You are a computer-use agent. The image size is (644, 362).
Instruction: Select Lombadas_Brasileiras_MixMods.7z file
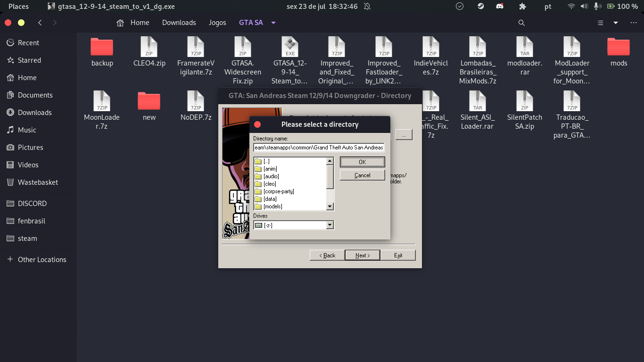478,60
